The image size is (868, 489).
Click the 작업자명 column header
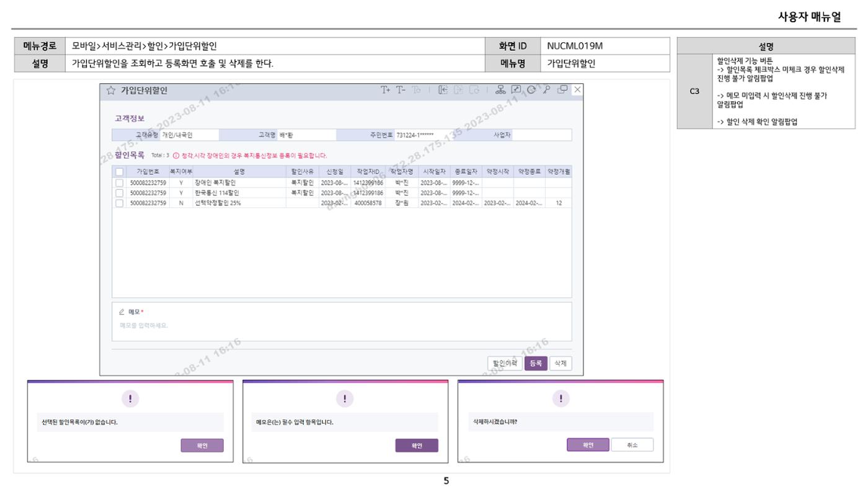tap(402, 171)
